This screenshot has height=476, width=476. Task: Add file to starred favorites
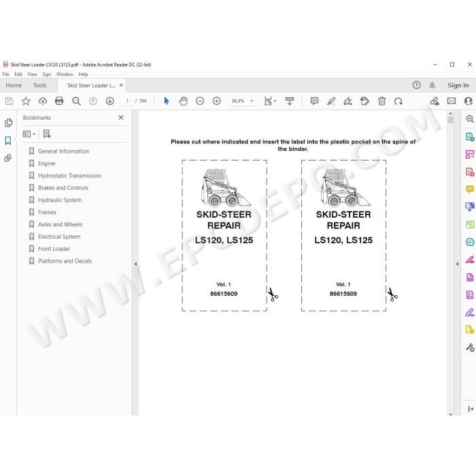tap(26, 101)
